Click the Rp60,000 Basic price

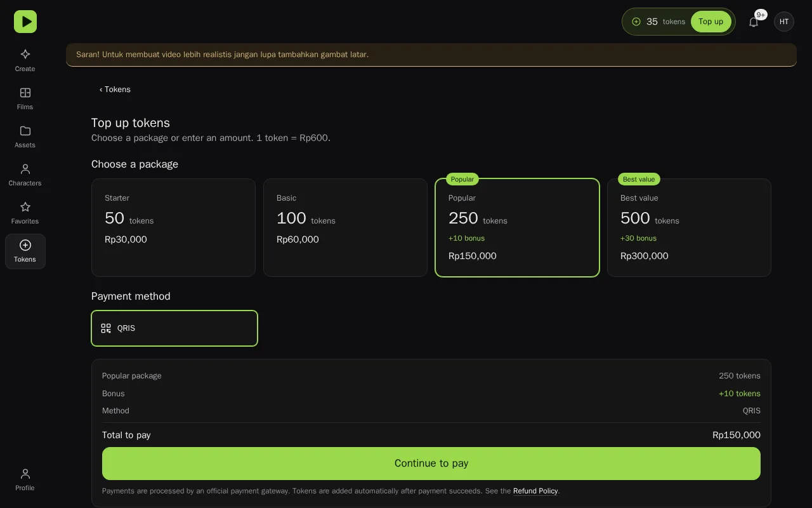(x=298, y=239)
